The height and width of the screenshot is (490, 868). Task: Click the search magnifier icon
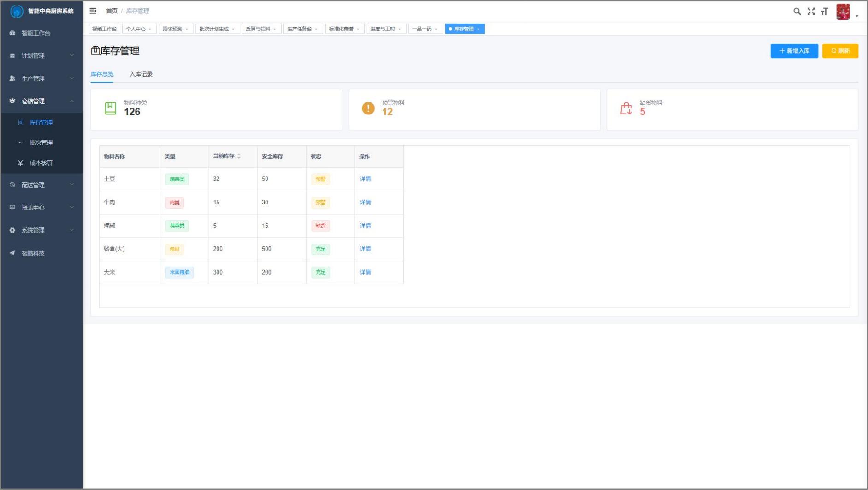pyautogui.click(x=797, y=12)
